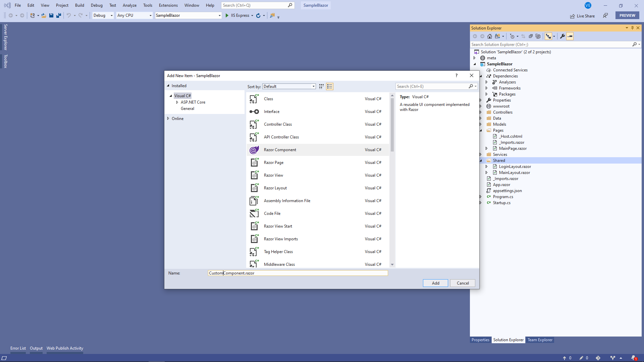Select the Razor Page template
Screen dimensions: 644x362
[x=318, y=163]
